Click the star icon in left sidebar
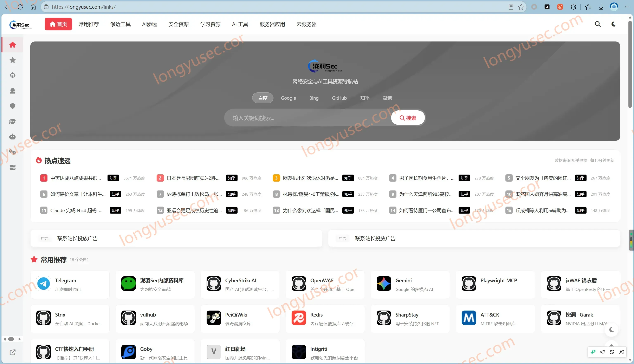Image resolution: width=634 pixels, height=364 pixels. coord(13,60)
